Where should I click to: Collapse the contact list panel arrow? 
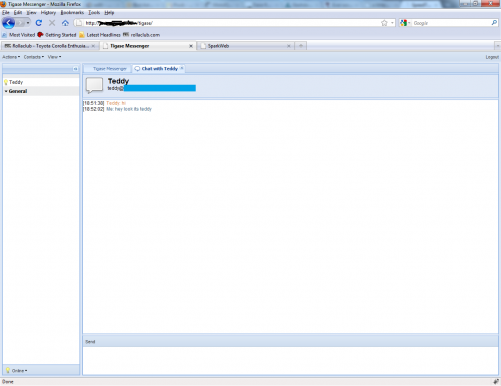click(75, 69)
